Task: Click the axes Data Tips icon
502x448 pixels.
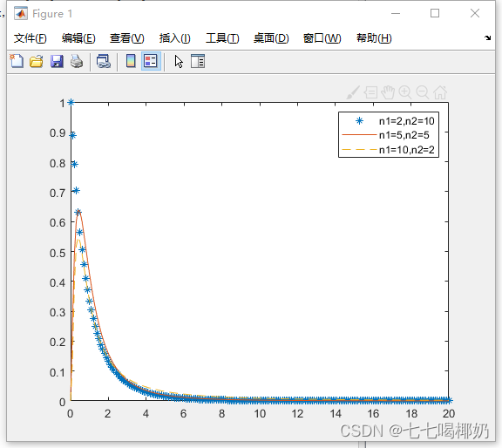Action: pos(370,92)
